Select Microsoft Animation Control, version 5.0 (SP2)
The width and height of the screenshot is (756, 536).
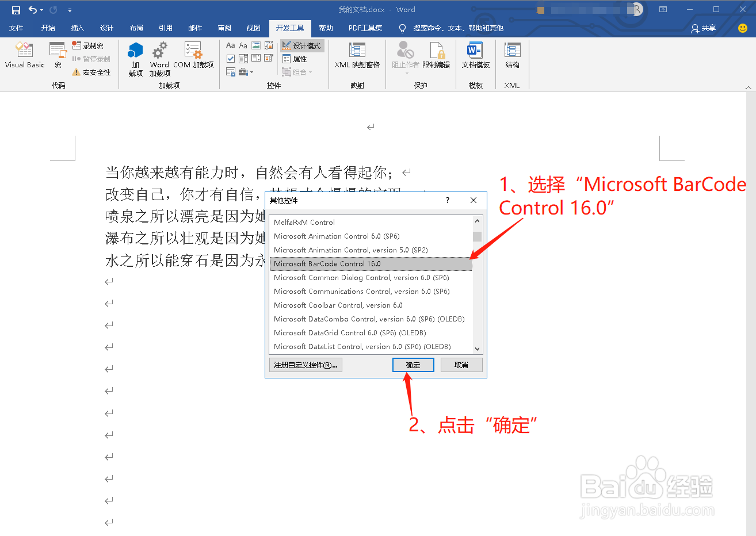coord(371,250)
